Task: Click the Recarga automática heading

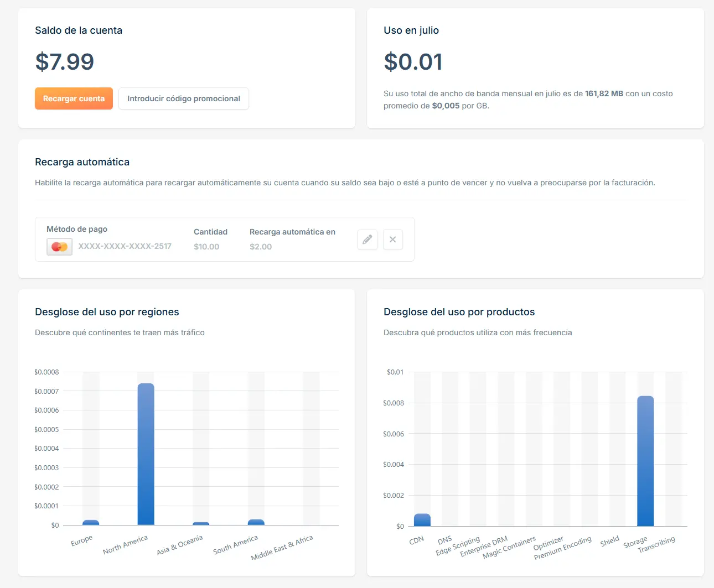Action: pyautogui.click(x=82, y=162)
